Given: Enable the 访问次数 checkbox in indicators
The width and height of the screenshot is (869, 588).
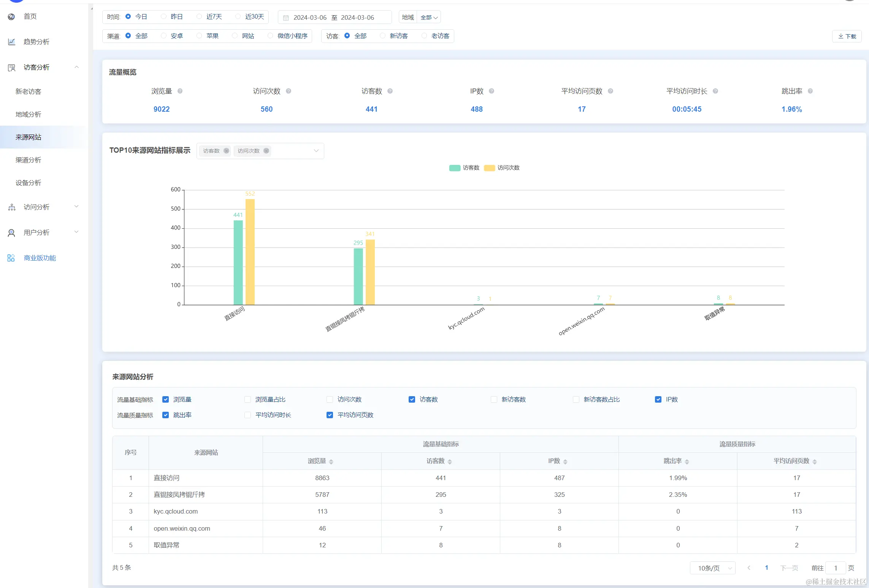Looking at the screenshot, I should coord(330,400).
